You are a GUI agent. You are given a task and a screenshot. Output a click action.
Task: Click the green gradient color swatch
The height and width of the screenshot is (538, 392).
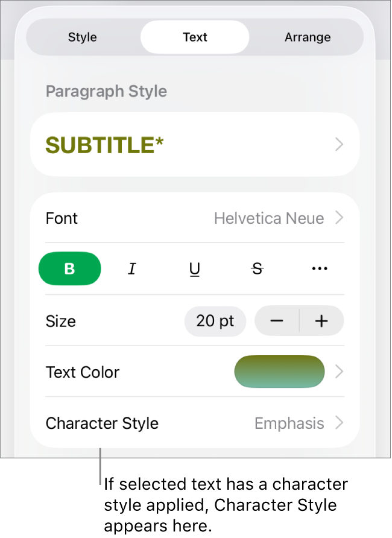(279, 372)
